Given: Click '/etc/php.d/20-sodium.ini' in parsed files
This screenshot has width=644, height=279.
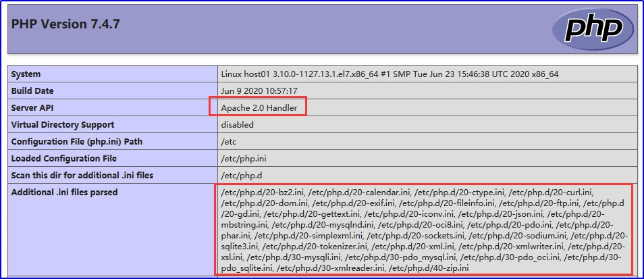Looking at the screenshot, I should click(x=518, y=236).
